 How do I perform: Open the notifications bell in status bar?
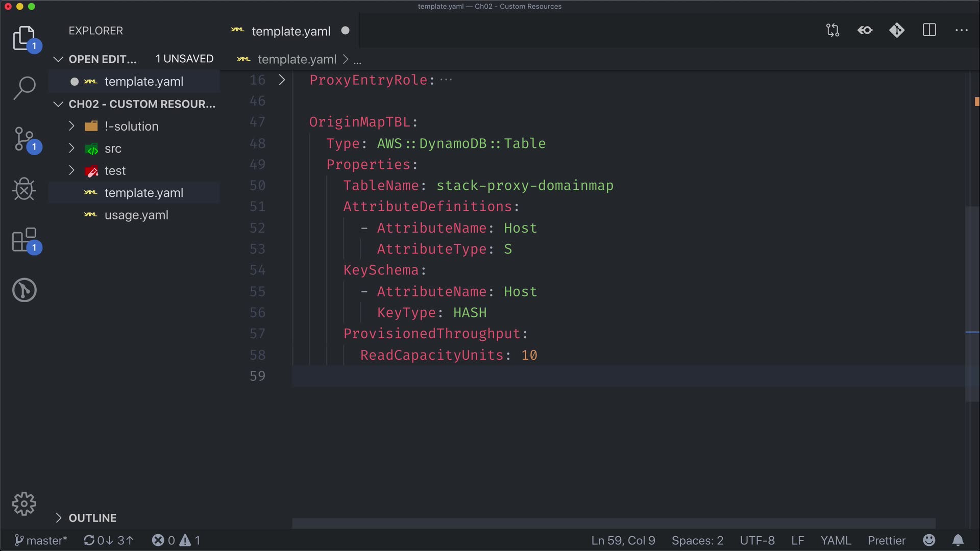tap(958, 540)
